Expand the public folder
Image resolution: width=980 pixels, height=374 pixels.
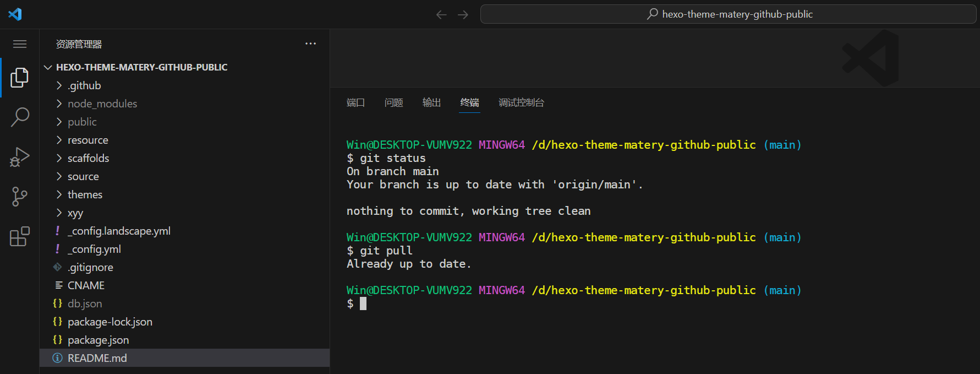(x=59, y=122)
